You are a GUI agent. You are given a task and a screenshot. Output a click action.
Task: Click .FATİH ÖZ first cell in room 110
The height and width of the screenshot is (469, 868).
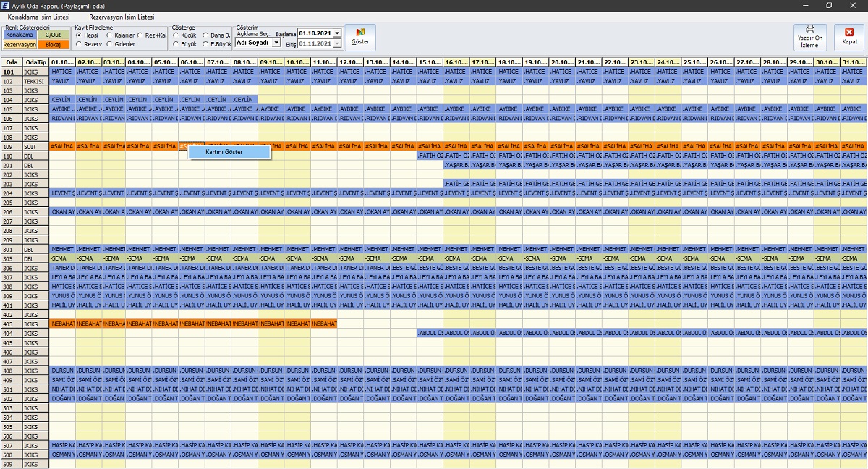[x=430, y=156]
